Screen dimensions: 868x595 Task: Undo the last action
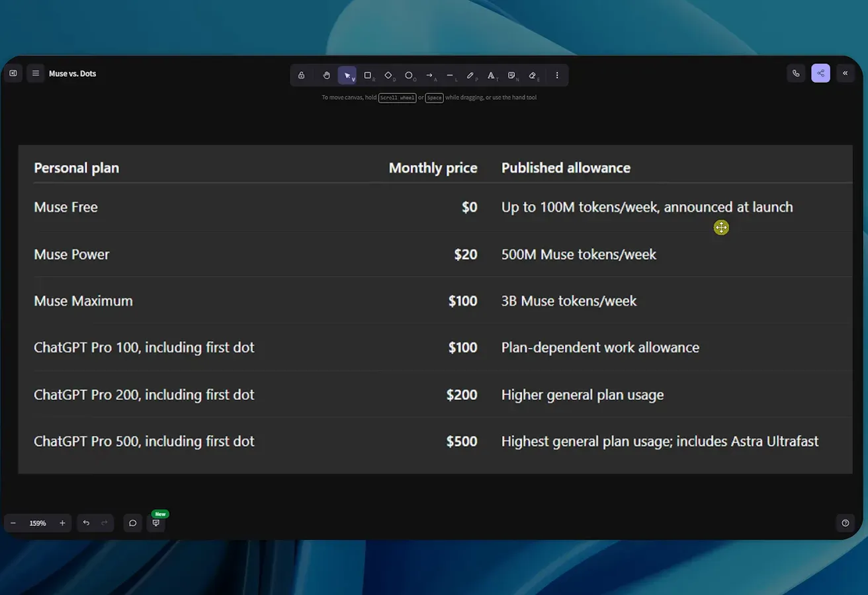[x=86, y=523]
